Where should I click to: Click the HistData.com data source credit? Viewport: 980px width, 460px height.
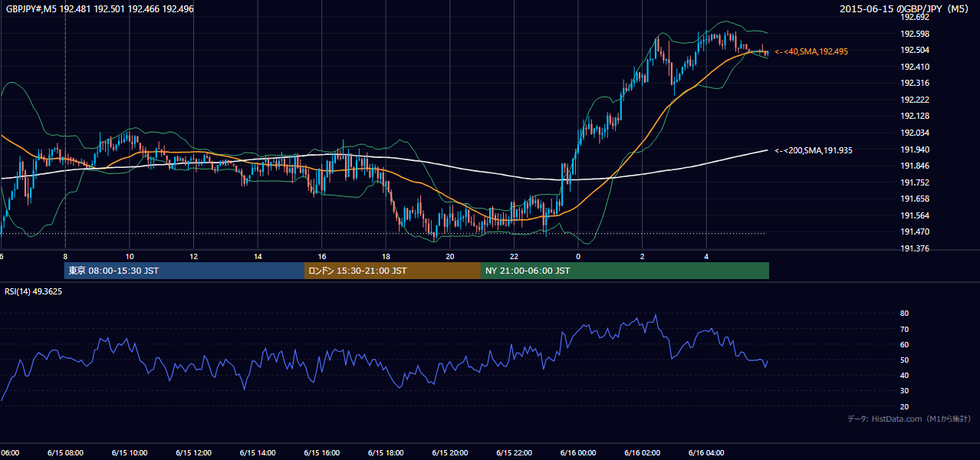[909, 419]
